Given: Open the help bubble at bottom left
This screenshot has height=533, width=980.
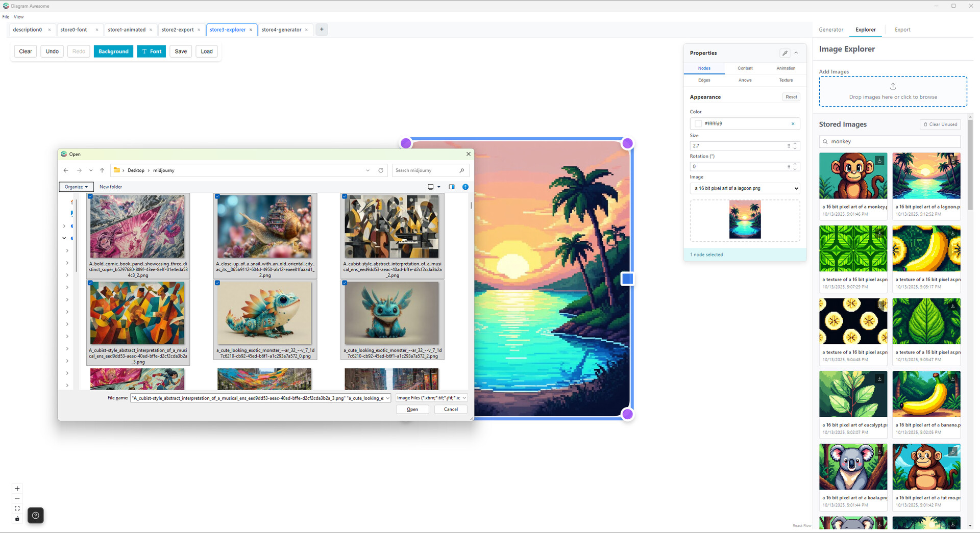Looking at the screenshot, I should point(35,515).
